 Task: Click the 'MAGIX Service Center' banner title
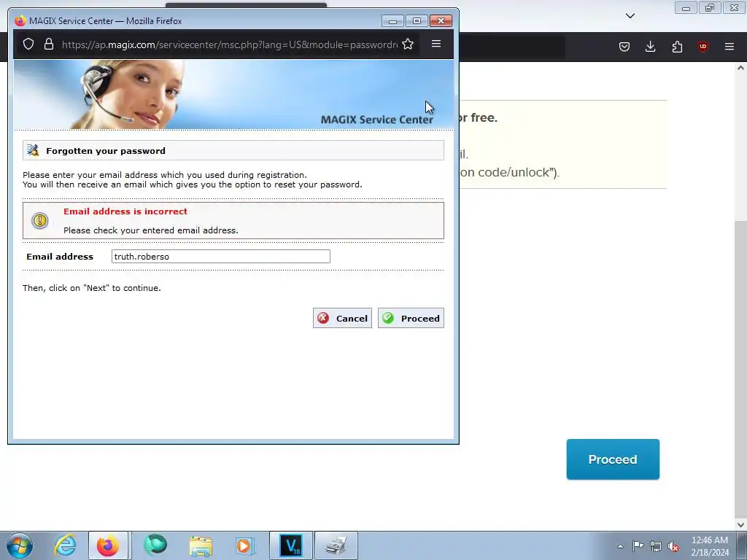click(377, 120)
